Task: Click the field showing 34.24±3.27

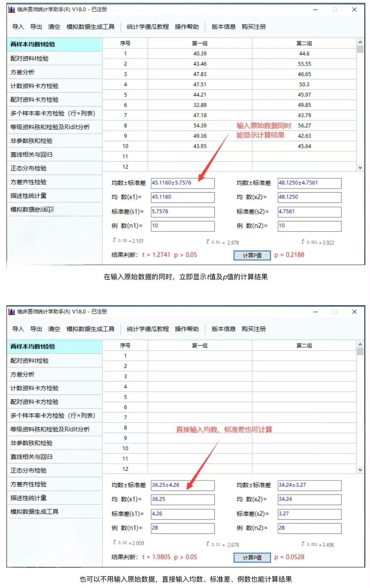Action: 309,485
